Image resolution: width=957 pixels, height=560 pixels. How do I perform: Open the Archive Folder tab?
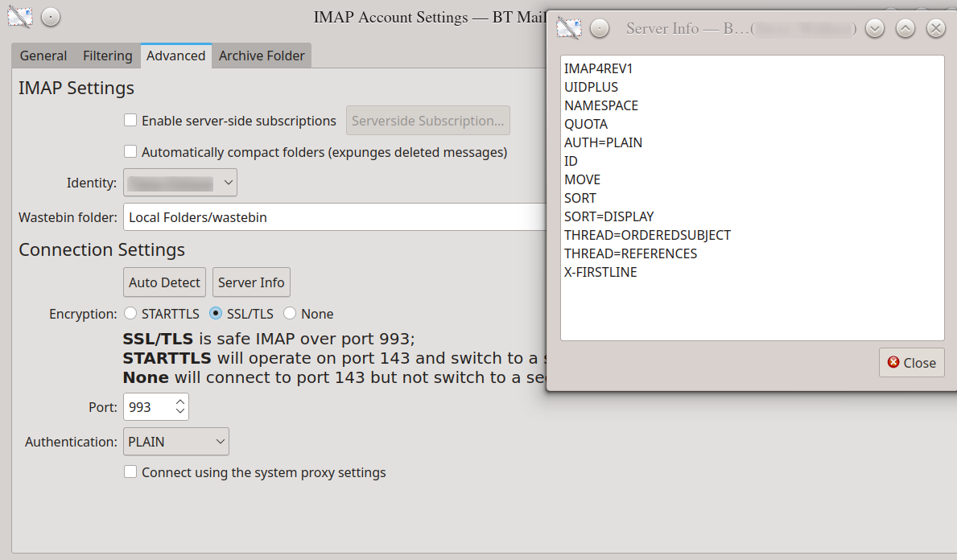262,56
